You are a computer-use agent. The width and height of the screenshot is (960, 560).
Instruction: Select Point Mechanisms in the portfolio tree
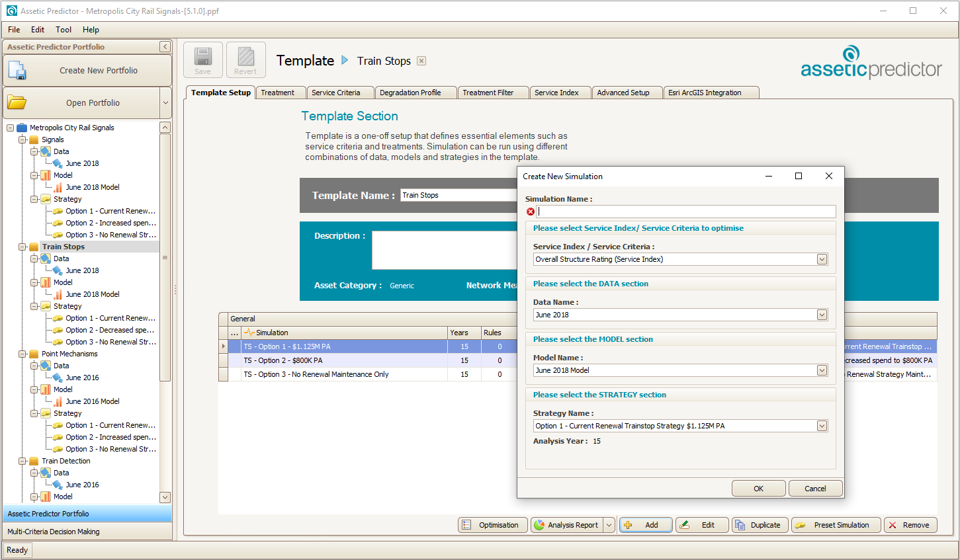pyautogui.click(x=69, y=354)
